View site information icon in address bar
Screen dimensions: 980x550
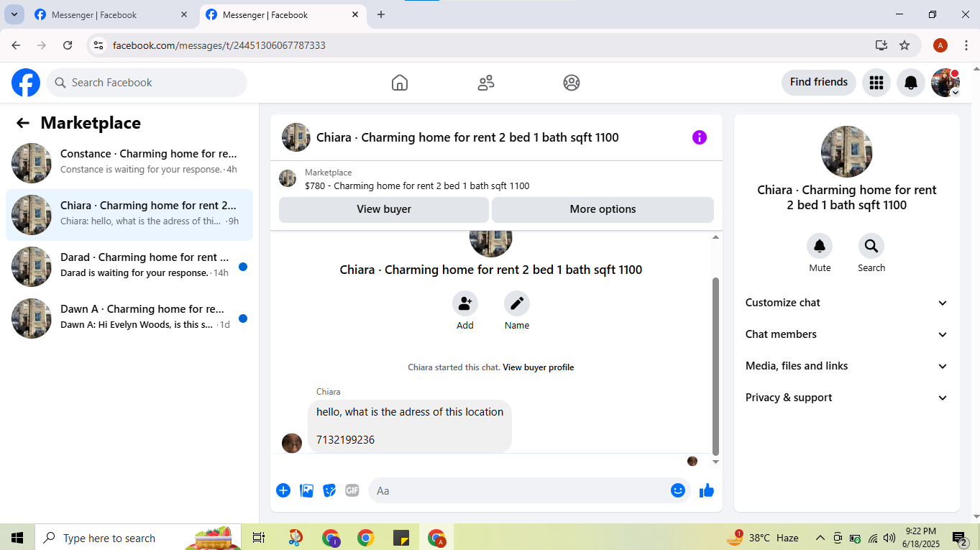click(x=99, y=45)
